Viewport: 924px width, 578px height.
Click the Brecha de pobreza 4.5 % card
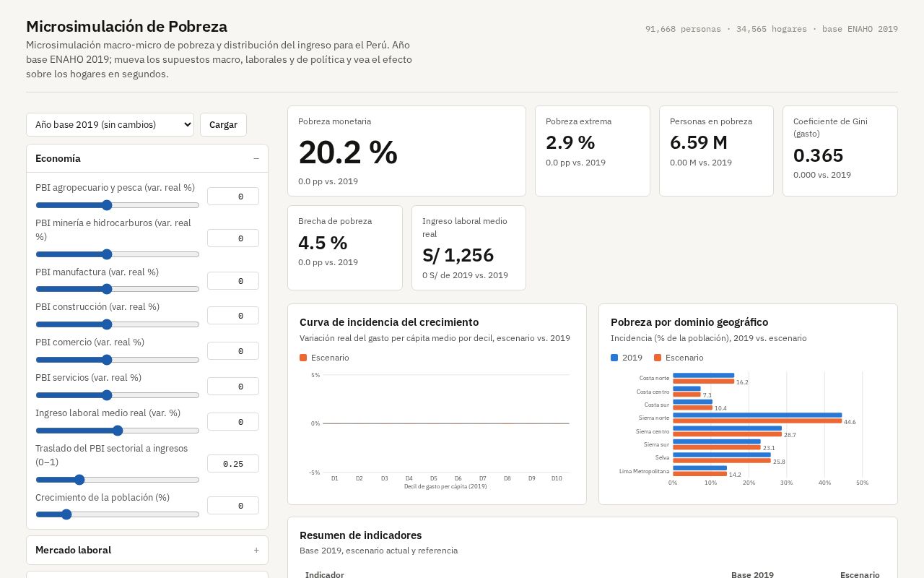click(x=345, y=248)
